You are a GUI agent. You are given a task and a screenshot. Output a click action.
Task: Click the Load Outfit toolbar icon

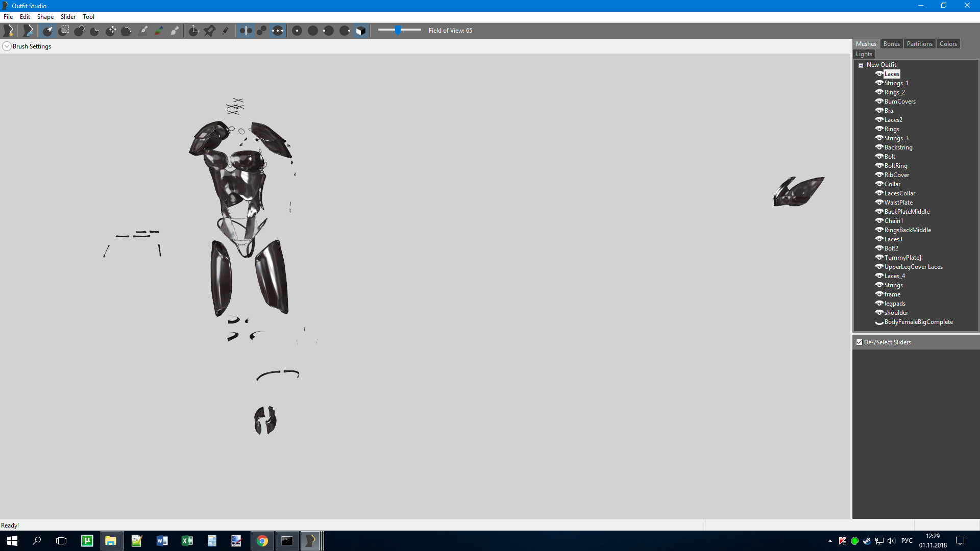coord(28,31)
